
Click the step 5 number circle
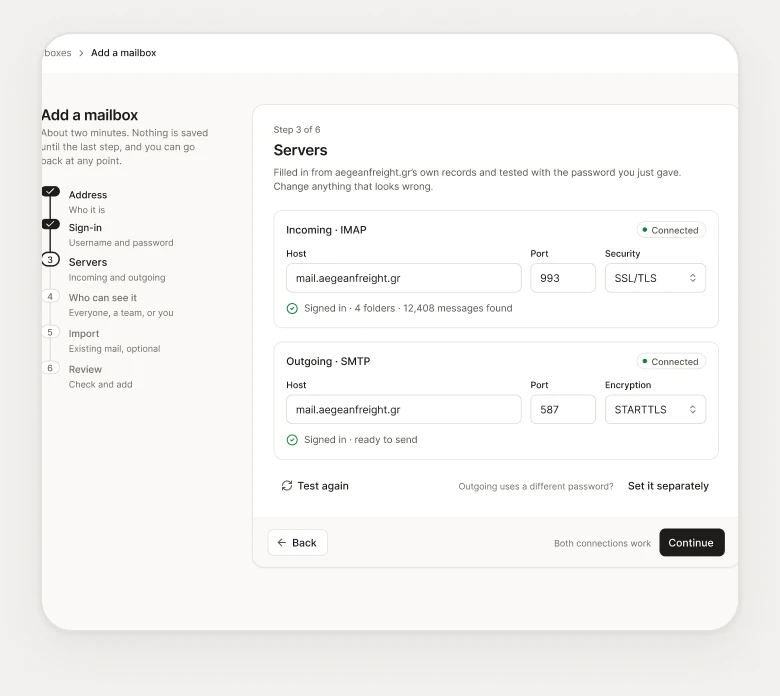[50, 332]
